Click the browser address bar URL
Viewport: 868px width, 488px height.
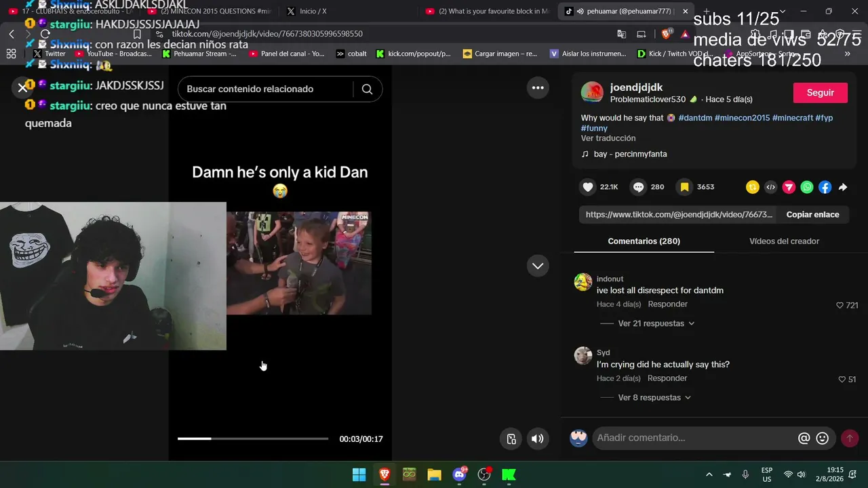point(267,34)
